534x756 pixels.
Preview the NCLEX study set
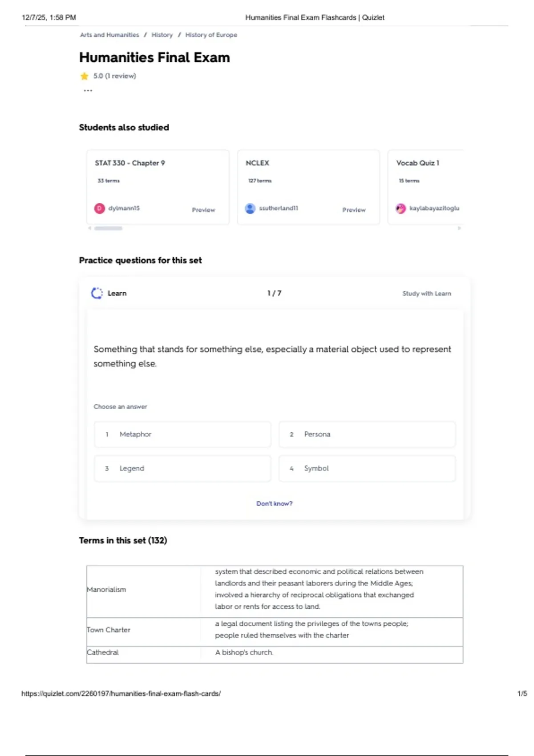click(354, 210)
